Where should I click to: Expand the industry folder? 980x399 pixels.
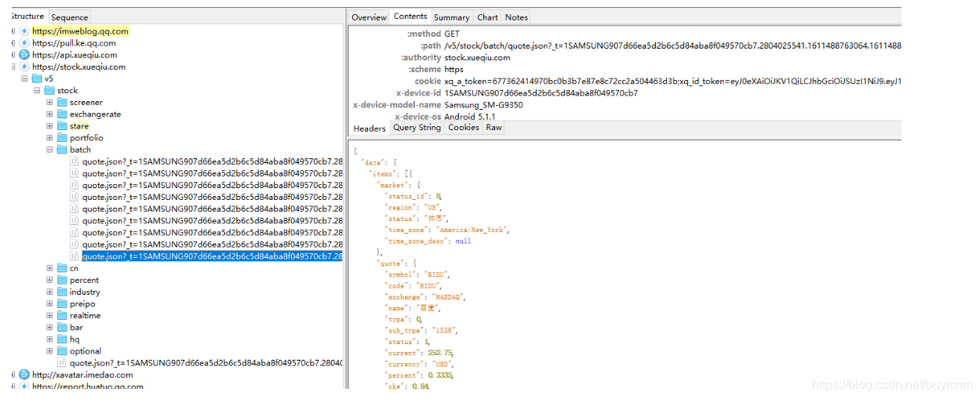49,292
